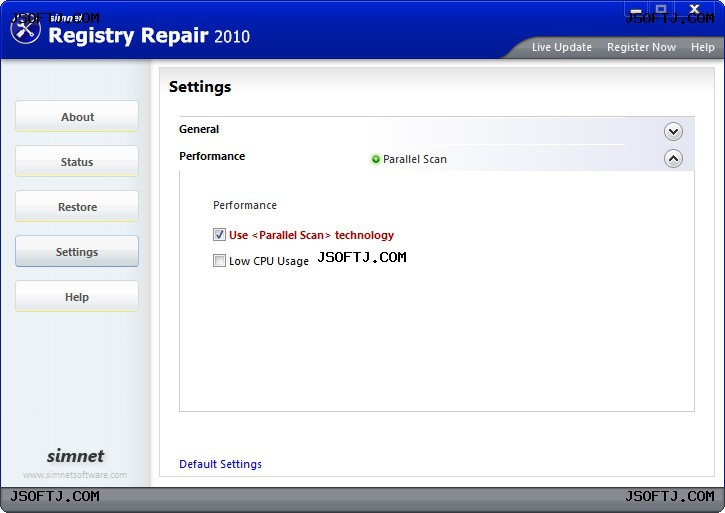Go to the Restore section
The image size is (725, 513).
point(77,206)
